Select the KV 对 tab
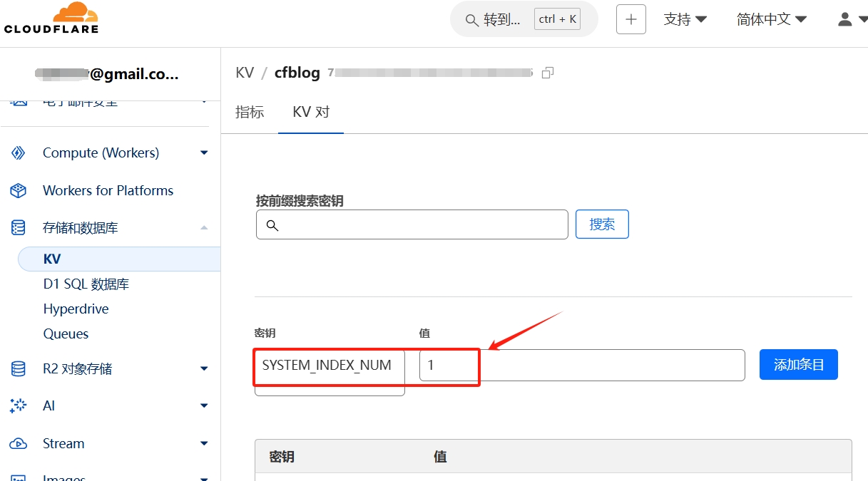 pyautogui.click(x=311, y=112)
